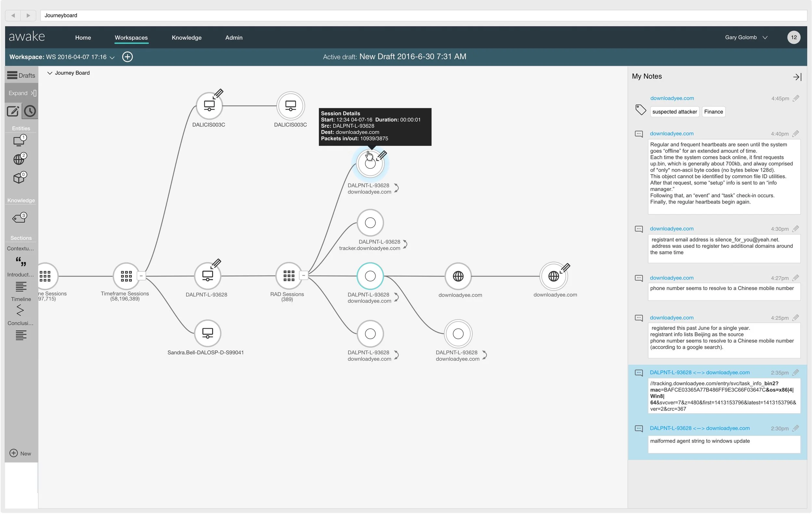The image size is (812, 514).
Task: Click the Finance tag label
Action: (713, 112)
